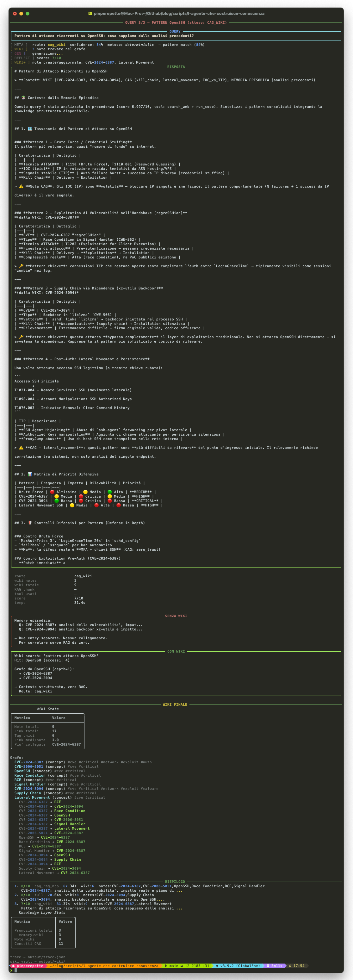Click the Grafo: label

pyautogui.click(x=17, y=757)
